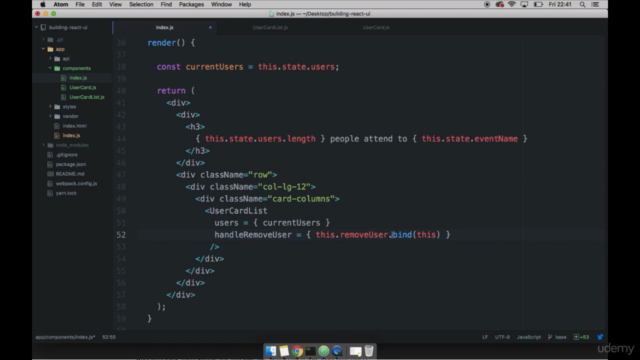Click the screen recording indicator in menu bar
The width and height of the screenshot is (640, 360).
coord(487,4)
